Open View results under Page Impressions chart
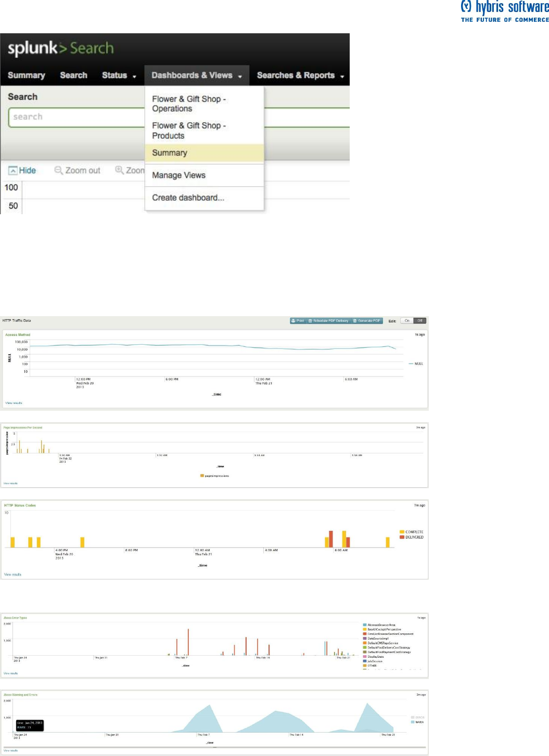Viewport: 549px width, 756px height. pyautogui.click(x=10, y=484)
